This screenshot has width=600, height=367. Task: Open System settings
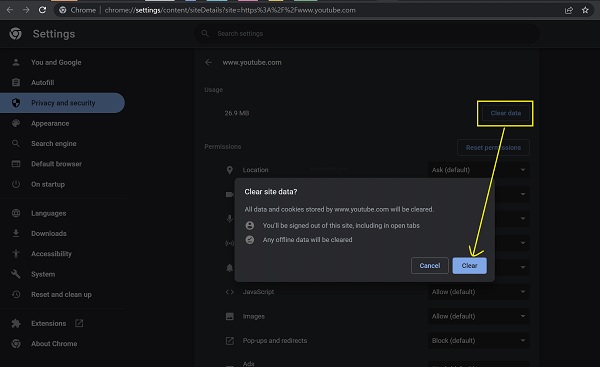(x=62, y=274)
